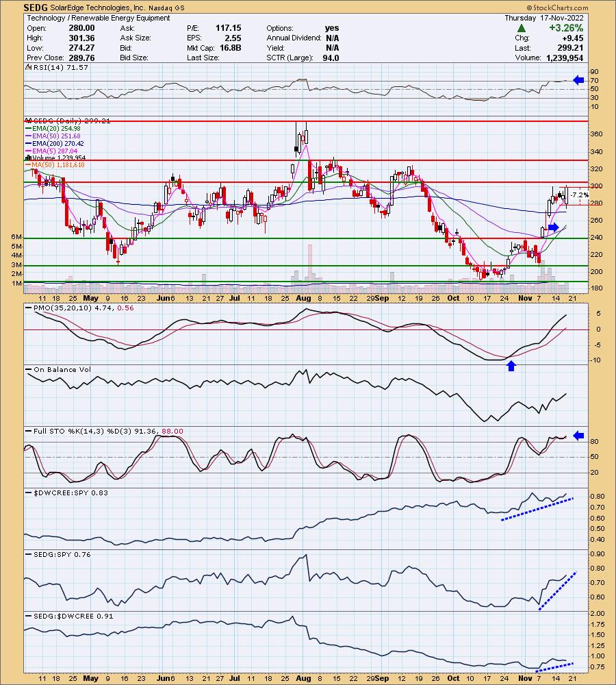Screen dimensions: 616x685
Task: Click the Nov label on bottom date axis
Action: pyautogui.click(x=525, y=678)
